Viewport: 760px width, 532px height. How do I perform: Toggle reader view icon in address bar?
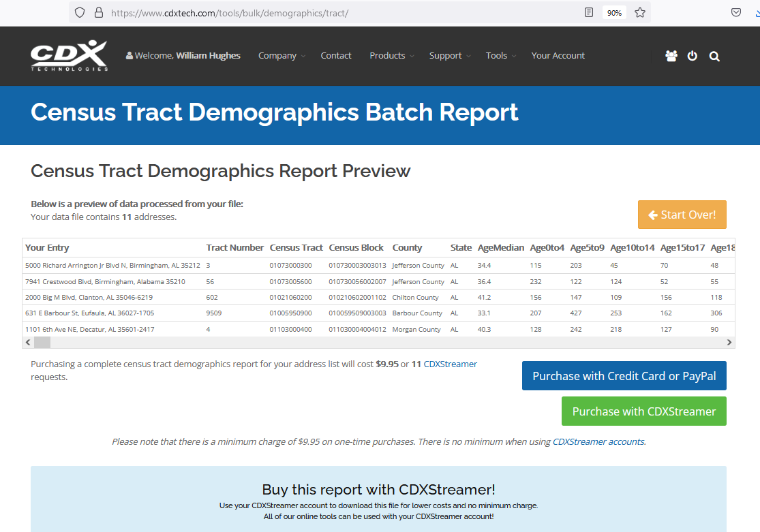(588, 12)
